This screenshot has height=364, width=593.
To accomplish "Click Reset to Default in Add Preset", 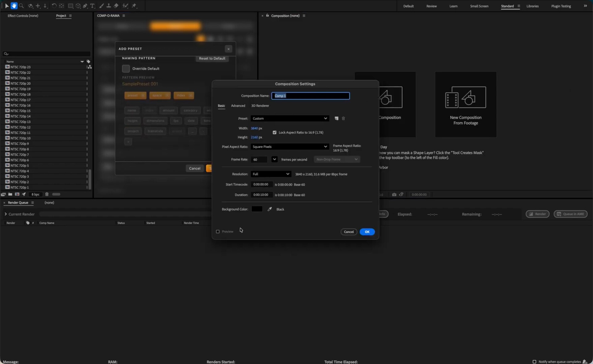I will (x=212, y=59).
